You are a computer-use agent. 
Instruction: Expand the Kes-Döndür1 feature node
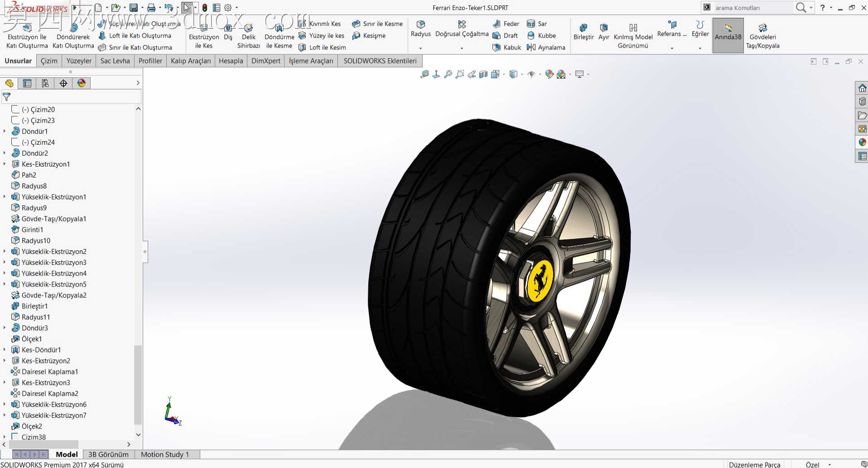[x=5, y=349]
